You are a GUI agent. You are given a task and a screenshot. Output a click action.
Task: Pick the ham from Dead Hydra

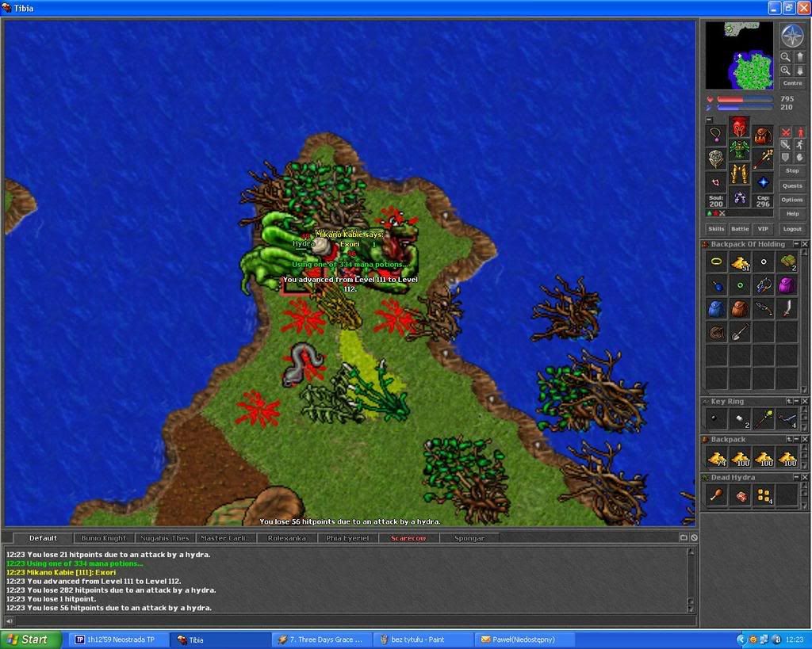pyautogui.click(x=716, y=495)
